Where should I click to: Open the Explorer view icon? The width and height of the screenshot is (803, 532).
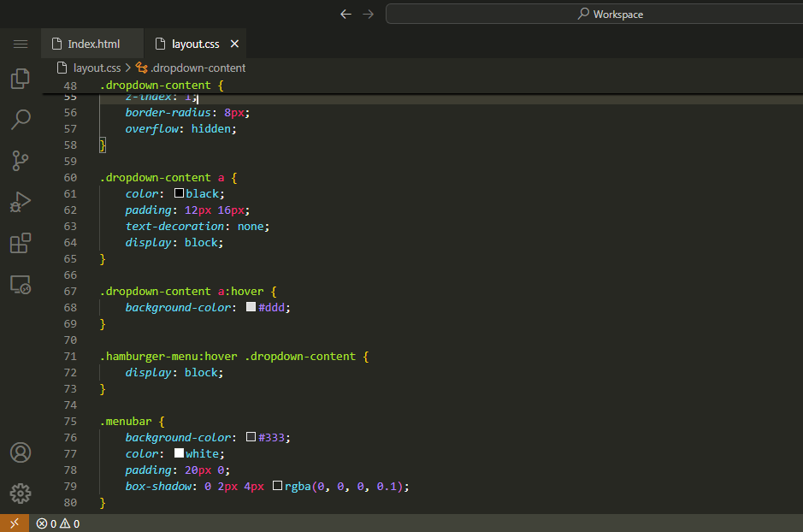click(21, 79)
